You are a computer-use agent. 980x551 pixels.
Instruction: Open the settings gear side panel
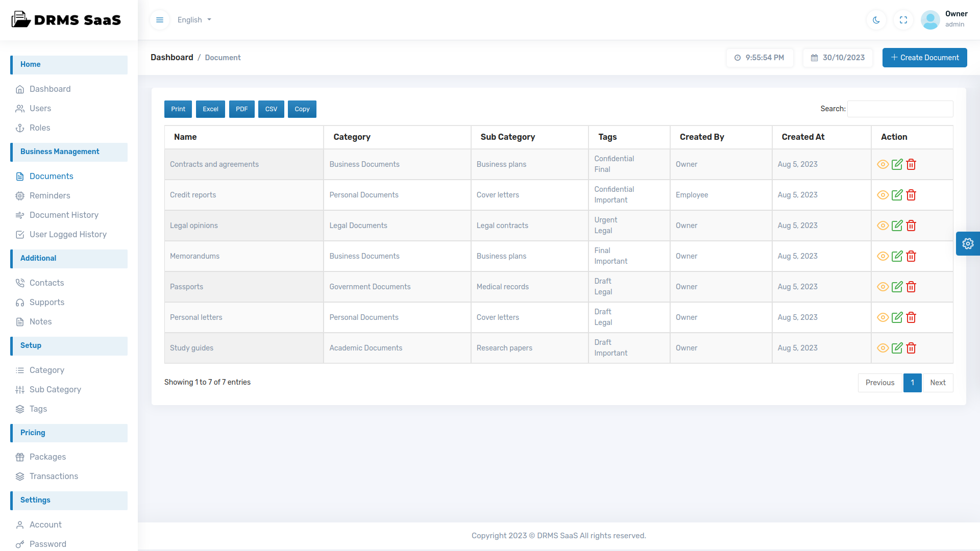[x=968, y=244]
